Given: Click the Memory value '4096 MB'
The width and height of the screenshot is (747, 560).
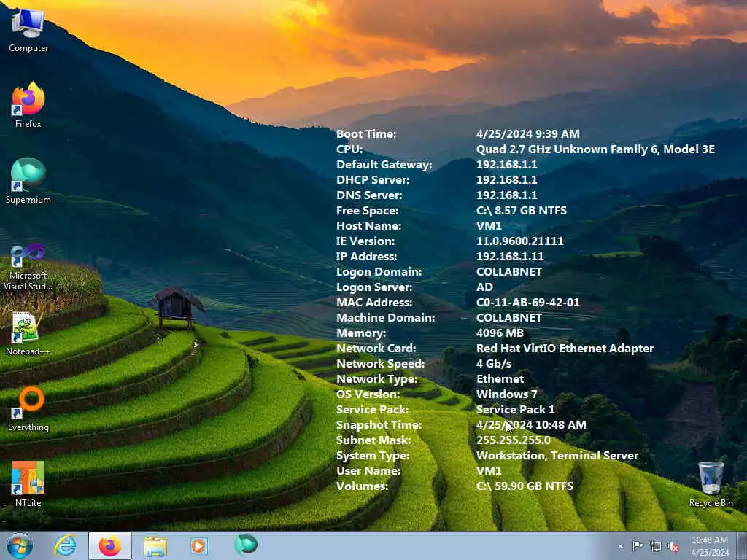Looking at the screenshot, I should click(x=500, y=332).
